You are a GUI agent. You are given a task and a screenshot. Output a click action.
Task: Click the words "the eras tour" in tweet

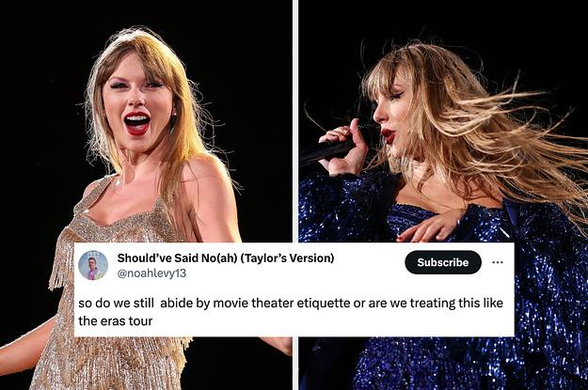[115, 321]
